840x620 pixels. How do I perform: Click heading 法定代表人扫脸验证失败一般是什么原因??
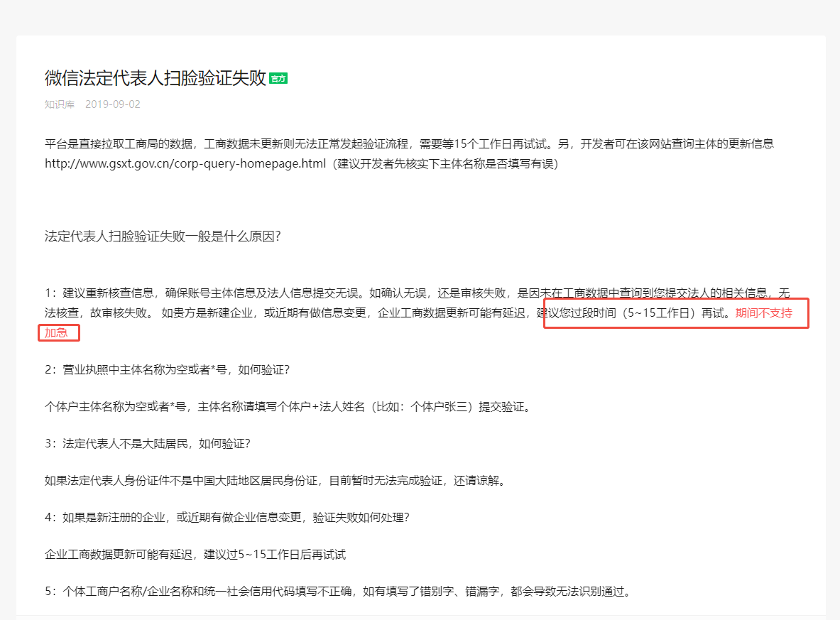click(163, 236)
